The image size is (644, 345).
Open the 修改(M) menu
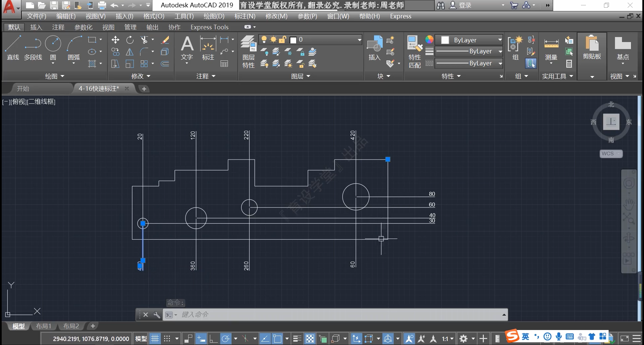point(276,16)
